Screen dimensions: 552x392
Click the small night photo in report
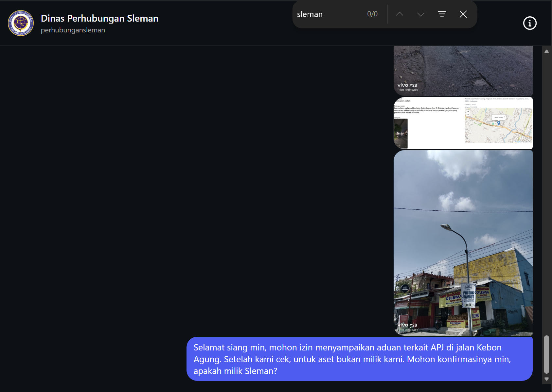click(401, 133)
